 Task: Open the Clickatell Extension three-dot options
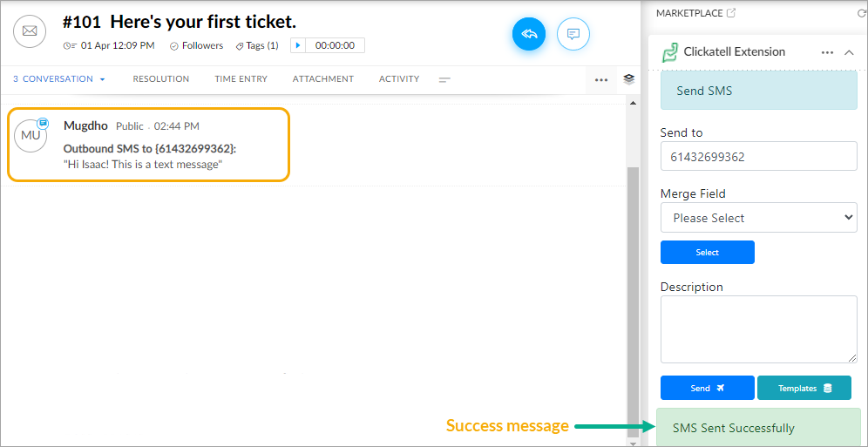tap(827, 52)
